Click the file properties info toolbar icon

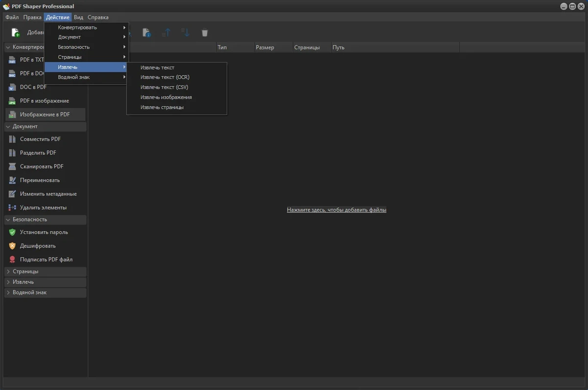tap(147, 33)
